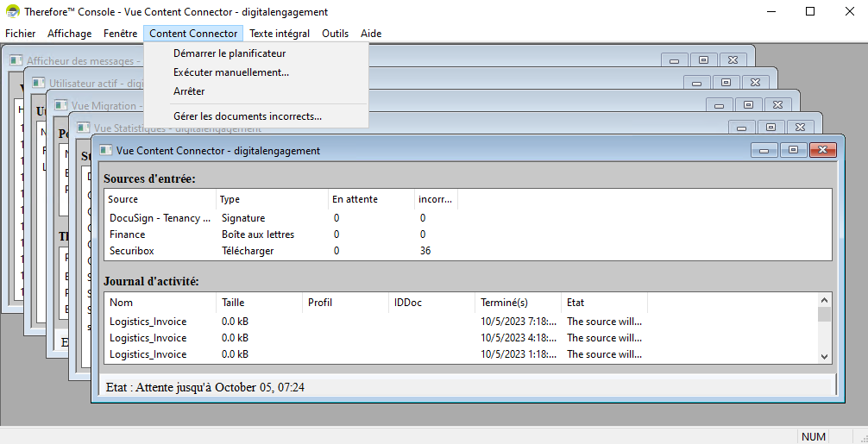Click the Vue Migration window icon
The height and width of the screenshot is (444, 868).
pyautogui.click(x=61, y=105)
